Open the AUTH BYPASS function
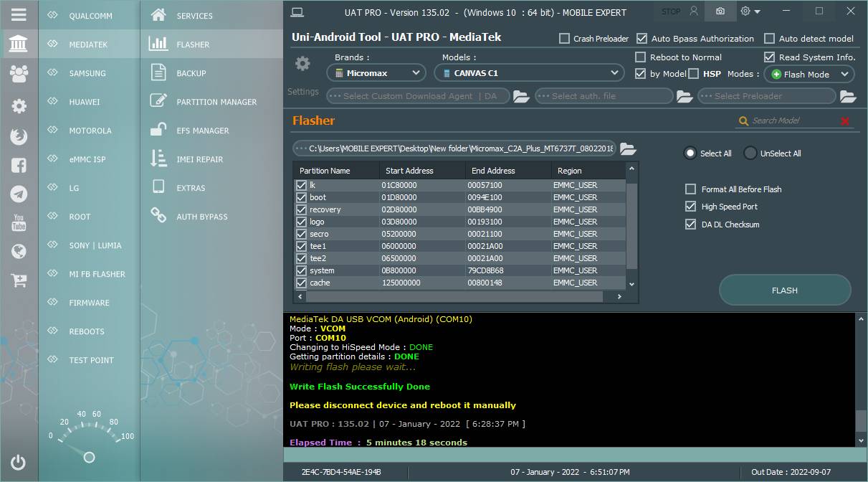 pyautogui.click(x=212, y=217)
